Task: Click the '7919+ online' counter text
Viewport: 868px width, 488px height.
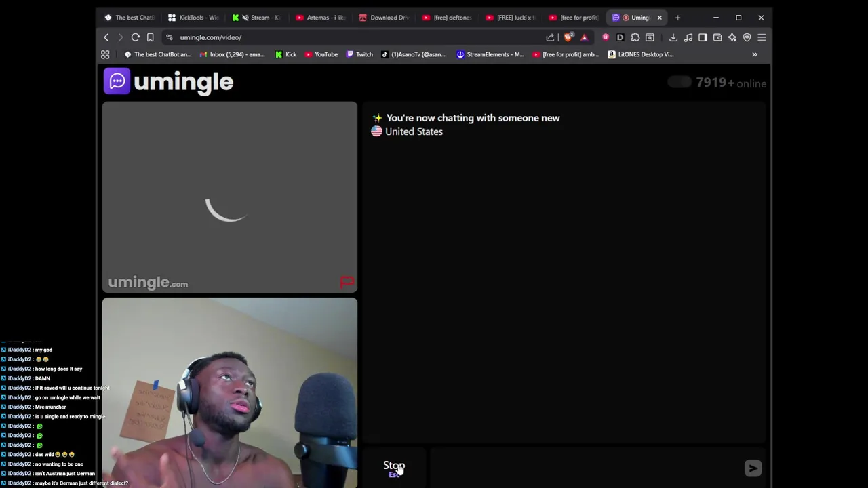Action: click(731, 83)
